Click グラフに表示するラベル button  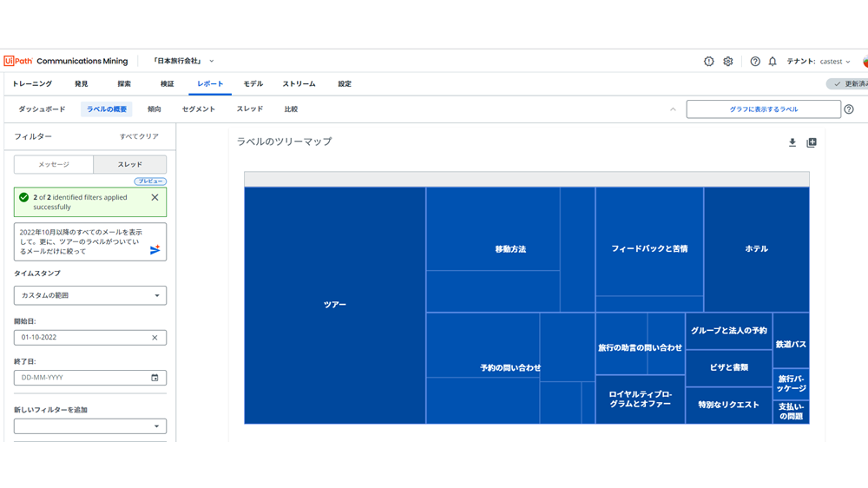click(763, 109)
